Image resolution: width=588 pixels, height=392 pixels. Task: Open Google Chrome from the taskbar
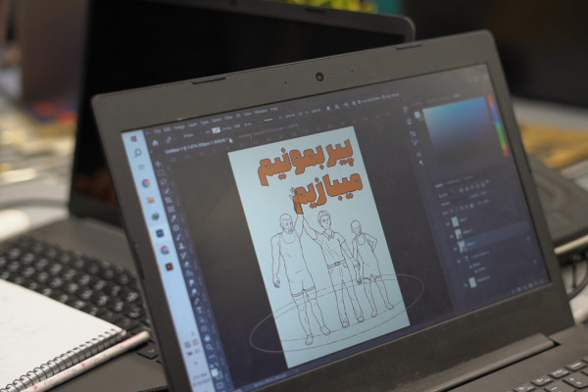pos(145,183)
